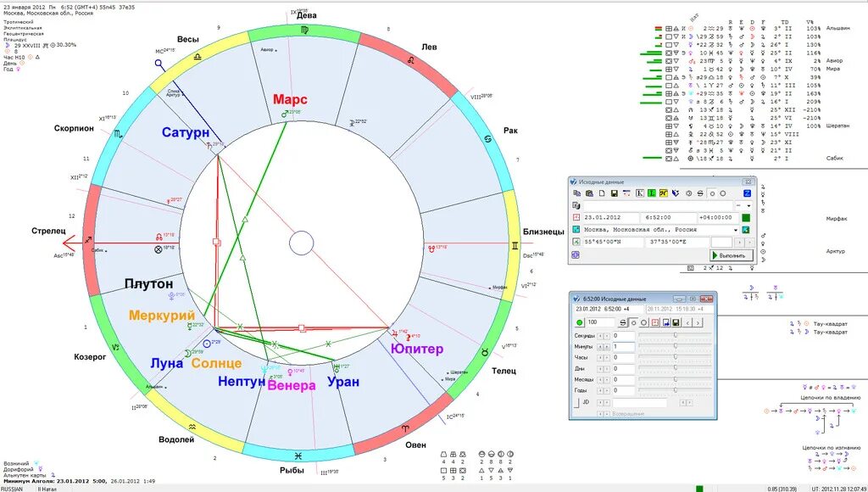Click the save diskette icon in Исходные данные toolbar
This screenshot has width=868, height=492.
[x=615, y=193]
